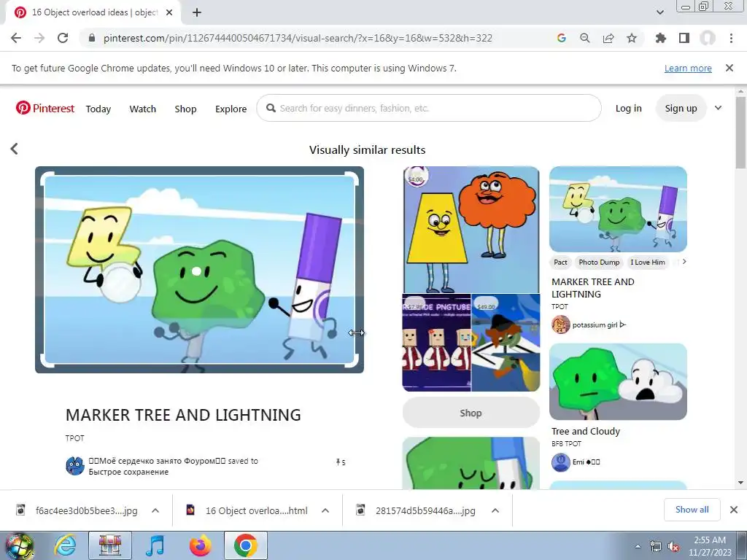Click the Sign up button
Screen dimensions: 747x560
click(681, 108)
